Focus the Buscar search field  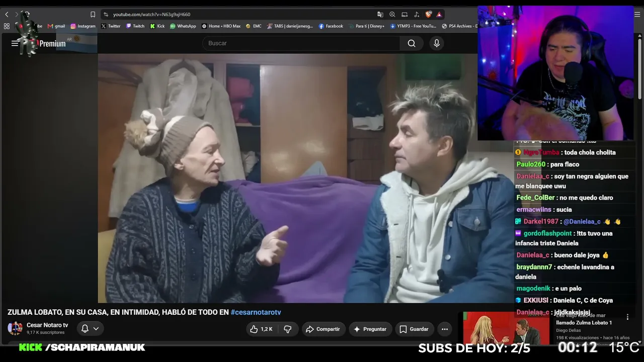click(x=301, y=43)
